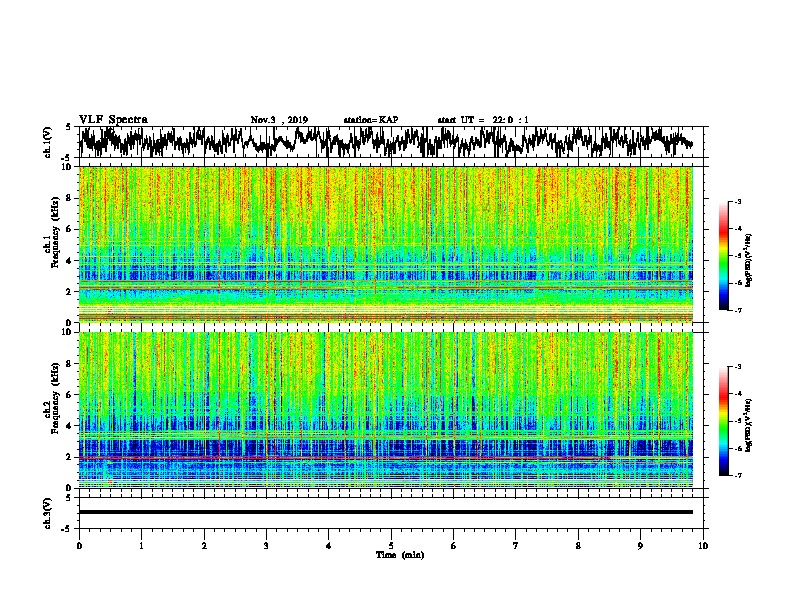792x612 pixels.
Task: Click the ch.3 flat black voltage trace
Action: pos(386,512)
